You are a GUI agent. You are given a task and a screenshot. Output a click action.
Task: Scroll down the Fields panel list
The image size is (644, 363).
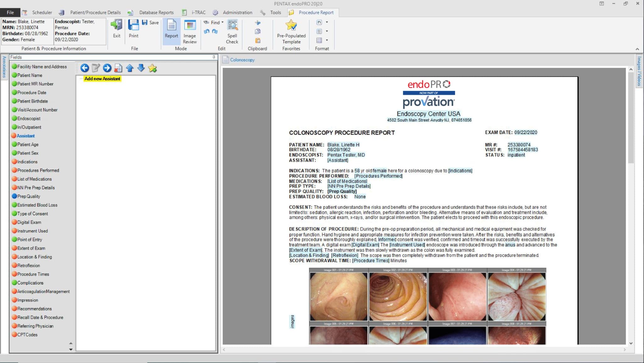point(71,349)
